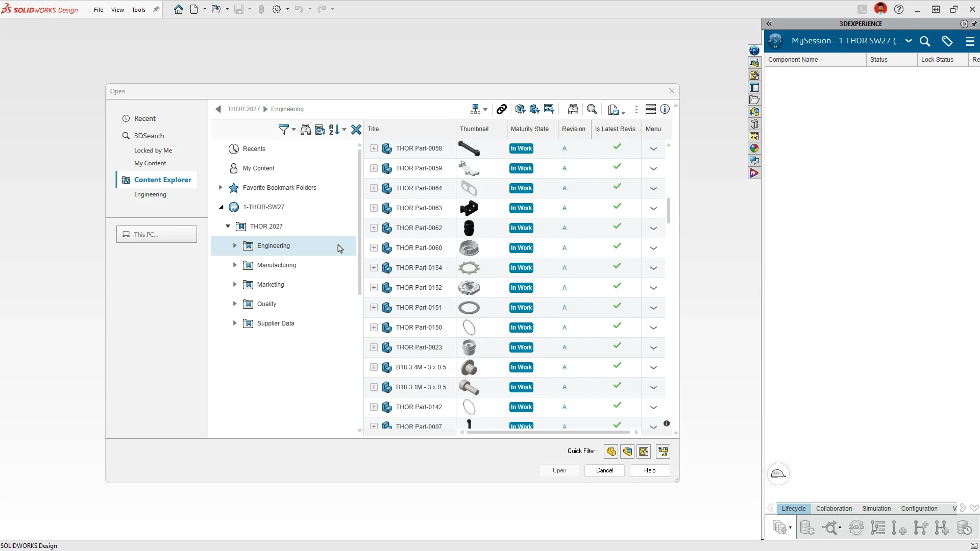Click the first Quick Filter parts icon
This screenshot has height=551, width=980.
(611, 452)
